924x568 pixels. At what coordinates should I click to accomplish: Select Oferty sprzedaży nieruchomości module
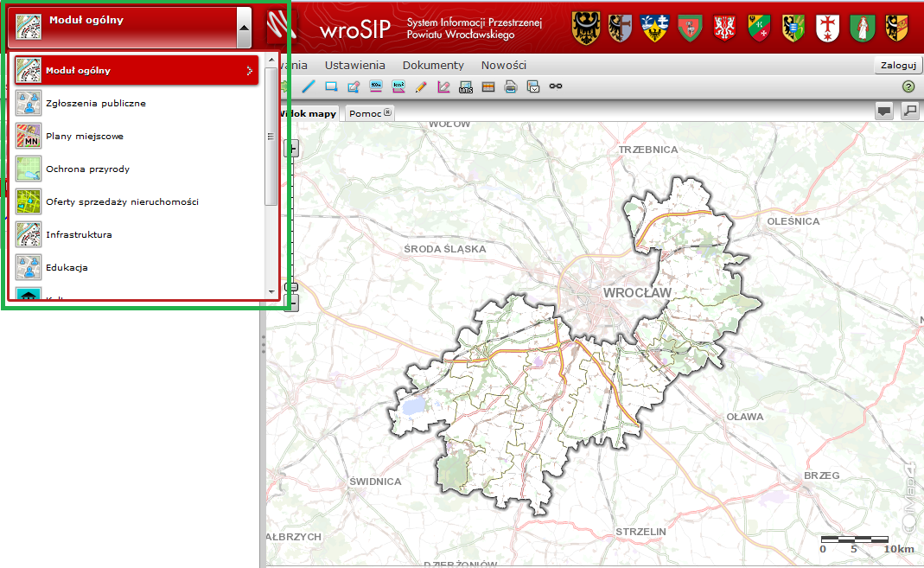point(136,201)
